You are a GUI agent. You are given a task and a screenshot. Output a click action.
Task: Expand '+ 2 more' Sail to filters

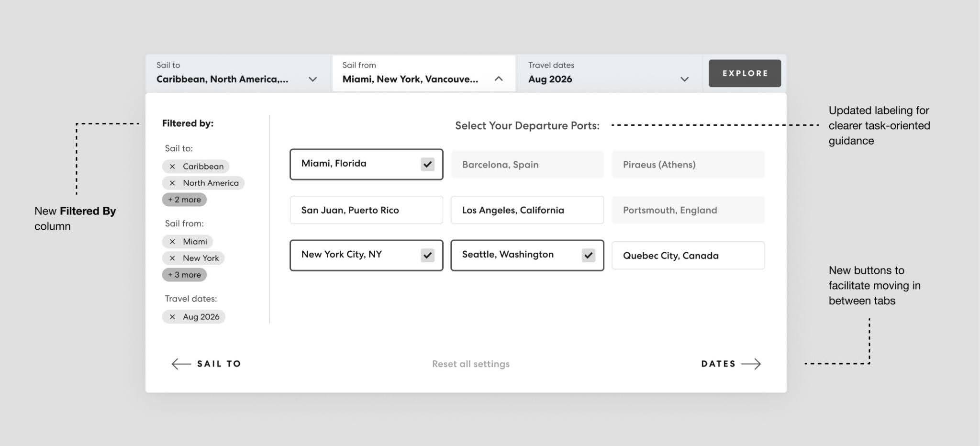[x=184, y=200]
